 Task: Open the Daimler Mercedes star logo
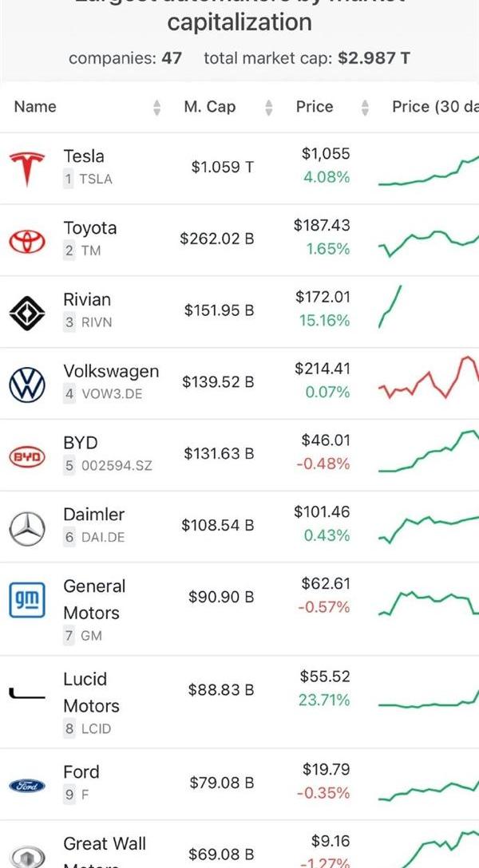click(x=26, y=528)
